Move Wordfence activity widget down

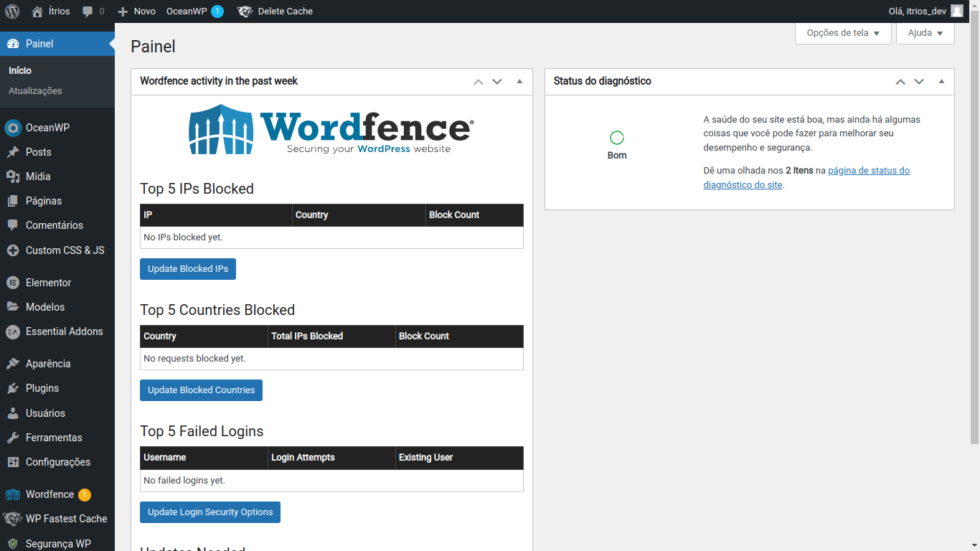(497, 81)
